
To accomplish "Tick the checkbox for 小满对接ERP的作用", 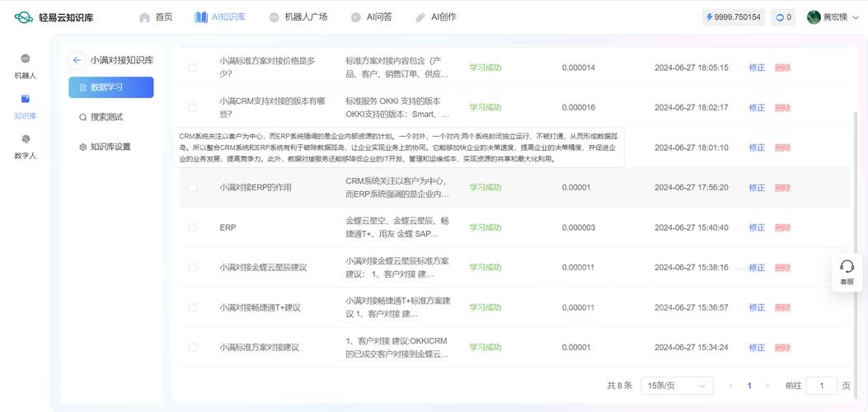I will pyautogui.click(x=193, y=188).
